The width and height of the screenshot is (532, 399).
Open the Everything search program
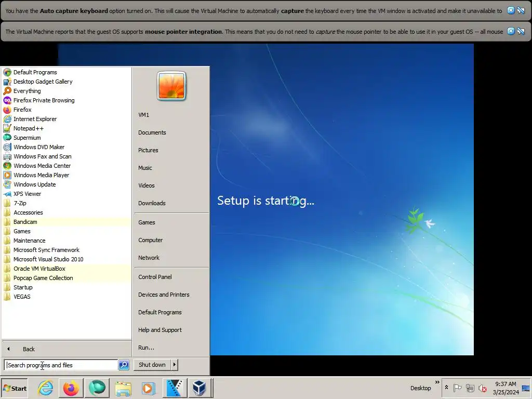click(x=66, y=91)
